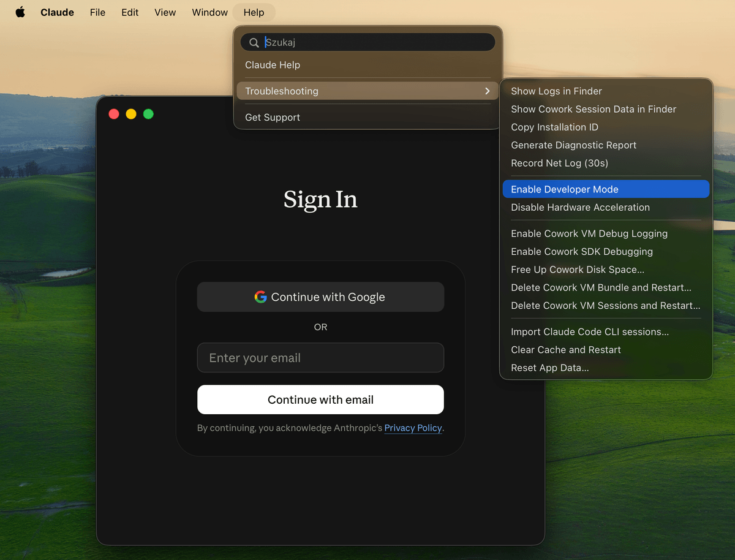Click Continue with email button
735x560 pixels.
click(x=320, y=399)
